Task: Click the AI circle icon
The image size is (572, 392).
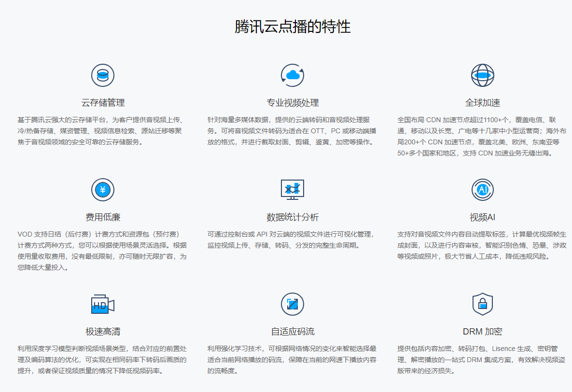Action: coord(483,190)
